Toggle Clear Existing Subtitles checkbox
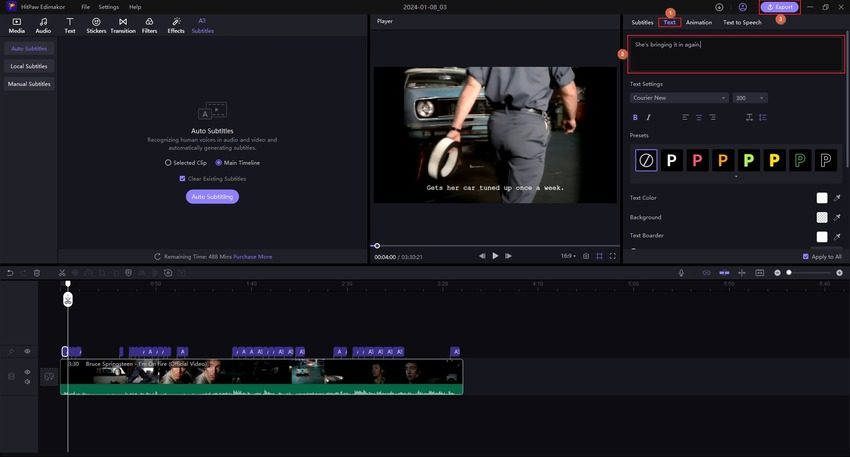This screenshot has height=457, width=850. click(182, 178)
